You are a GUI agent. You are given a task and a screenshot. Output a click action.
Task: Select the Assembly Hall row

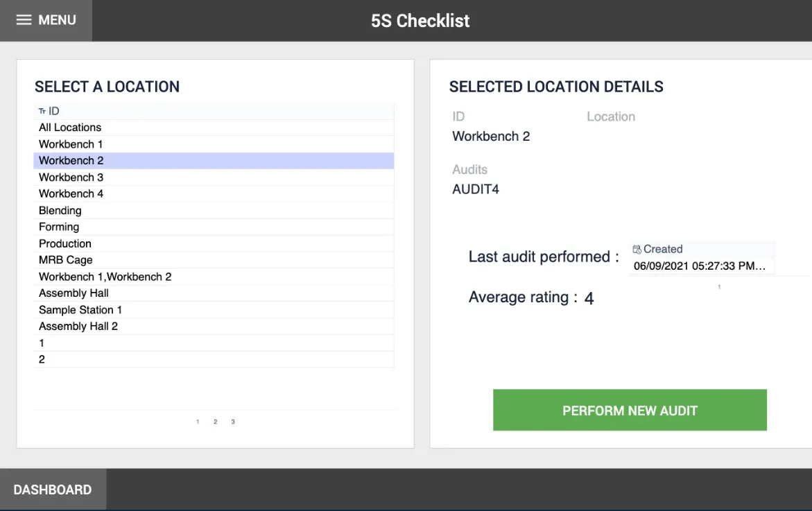pyautogui.click(x=214, y=293)
